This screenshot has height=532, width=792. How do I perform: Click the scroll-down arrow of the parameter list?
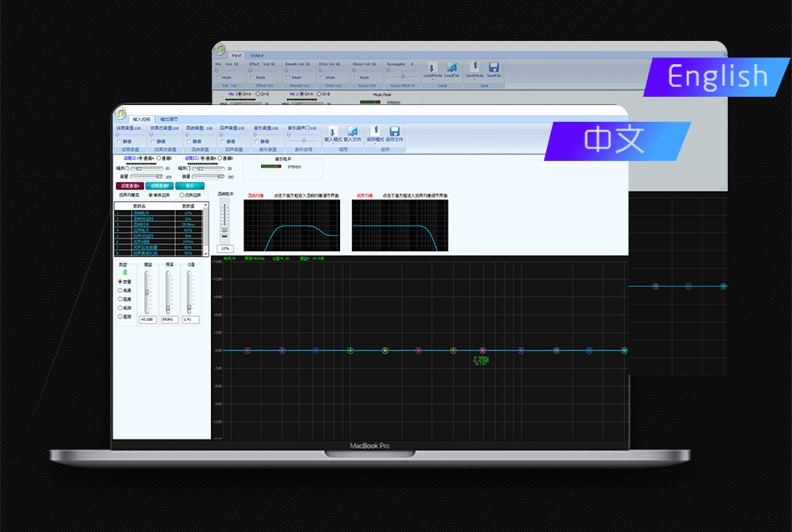click(207, 252)
